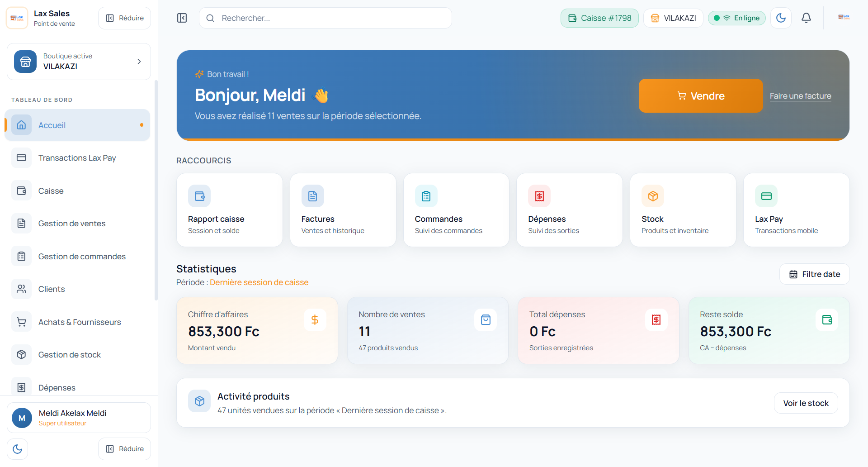
Task: Toggle the sidebar panel icon beside search
Action: 182,18
